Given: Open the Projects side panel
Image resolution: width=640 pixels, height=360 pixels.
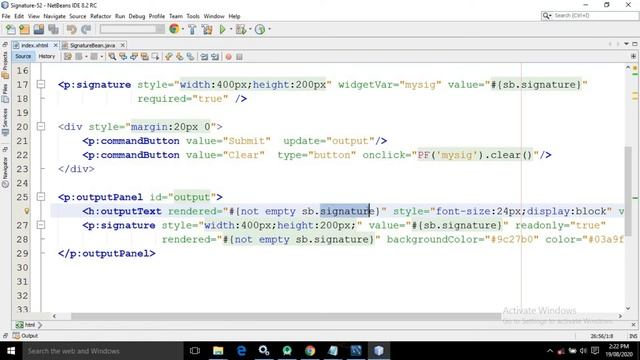Looking at the screenshot, I should [5, 64].
